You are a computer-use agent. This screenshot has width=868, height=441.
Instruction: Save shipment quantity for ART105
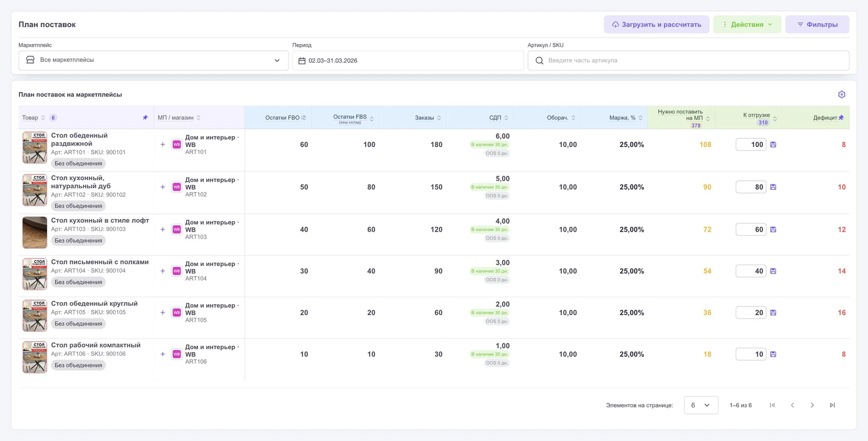(x=773, y=313)
